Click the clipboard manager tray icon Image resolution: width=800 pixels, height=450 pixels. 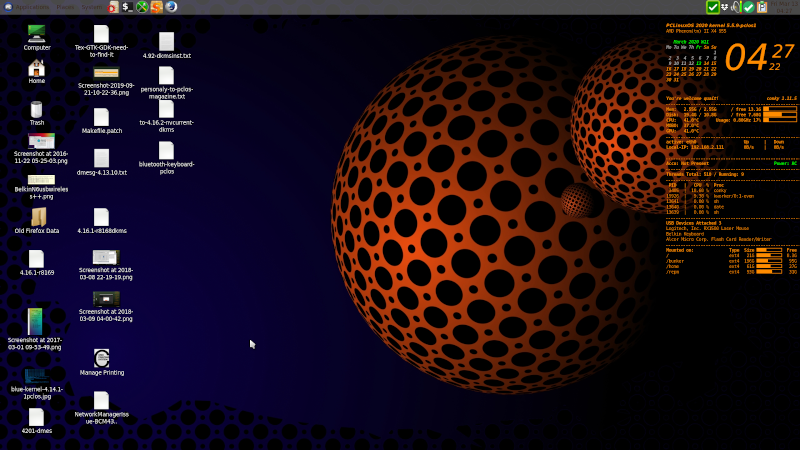[x=762, y=7]
